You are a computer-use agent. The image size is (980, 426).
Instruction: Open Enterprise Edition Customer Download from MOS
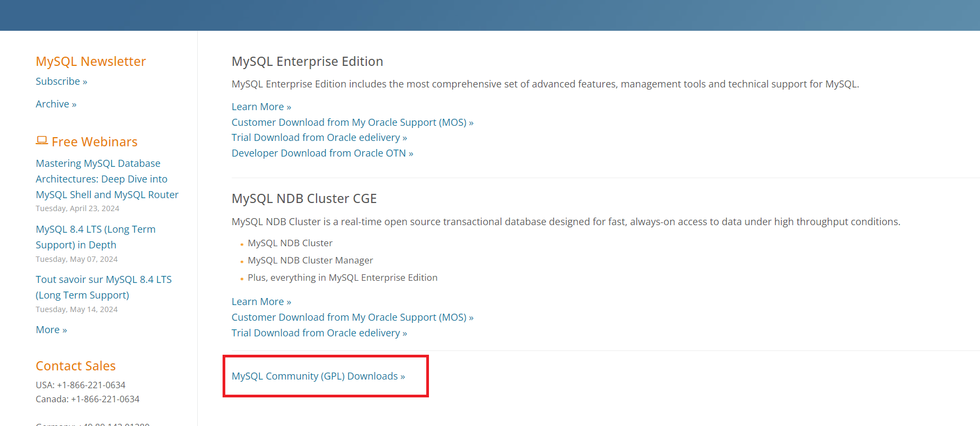(353, 123)
